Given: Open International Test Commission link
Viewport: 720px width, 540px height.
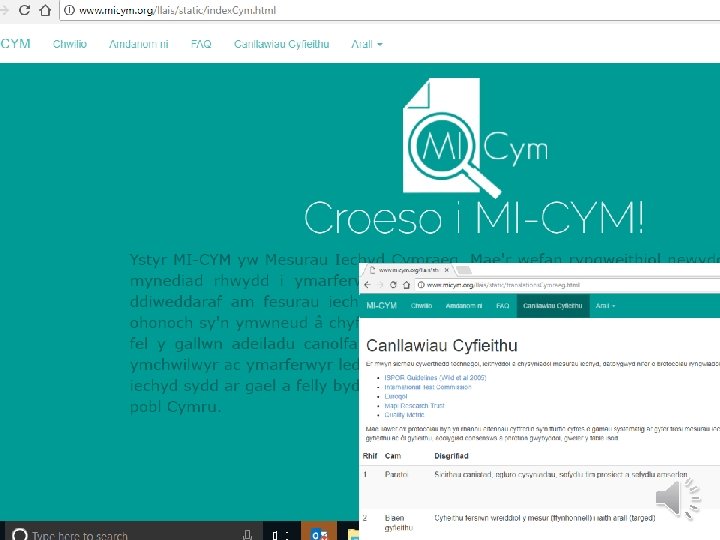Looking at the screenshot, I should pos(428,387).
